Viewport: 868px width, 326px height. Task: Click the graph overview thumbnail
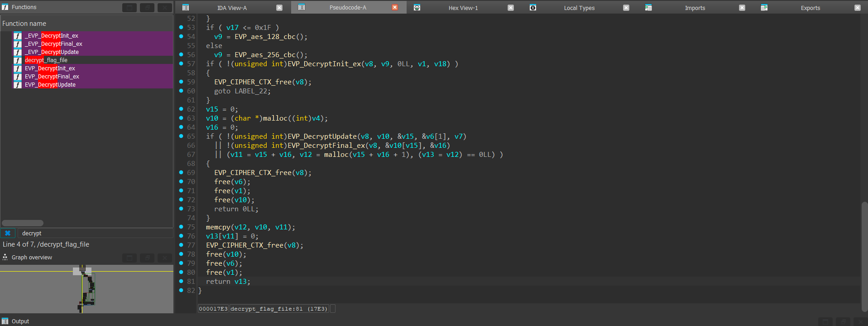[86, 289]
